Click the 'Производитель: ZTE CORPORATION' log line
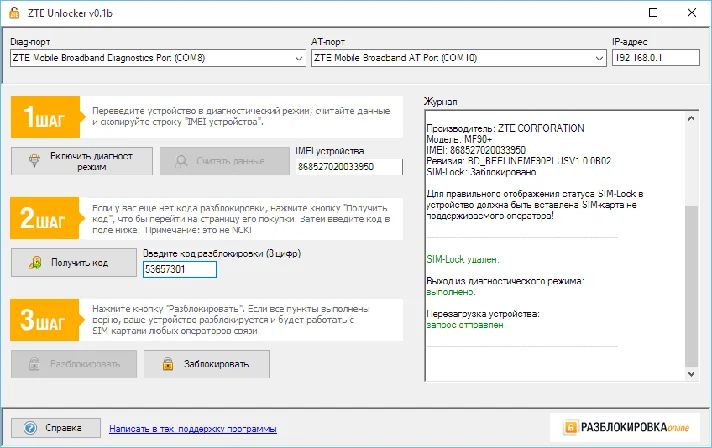 coord(505,128)
